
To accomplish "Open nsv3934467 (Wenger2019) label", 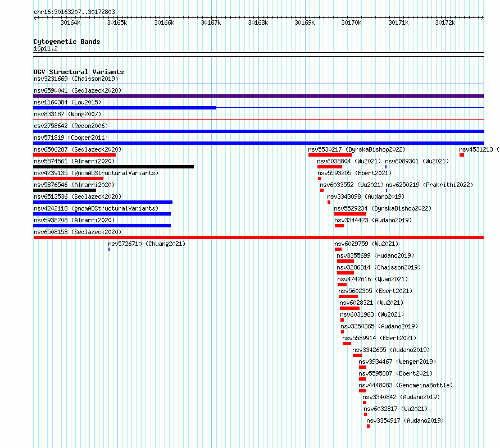I will 397,362.
